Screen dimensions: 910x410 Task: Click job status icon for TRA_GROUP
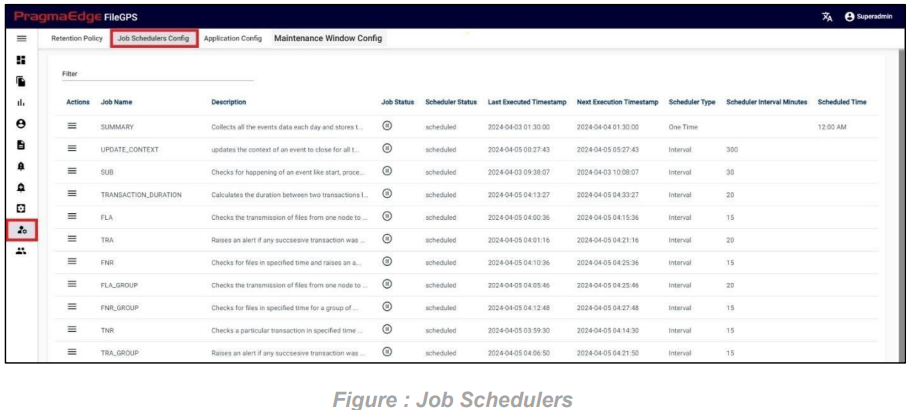(x=387, y=351)
